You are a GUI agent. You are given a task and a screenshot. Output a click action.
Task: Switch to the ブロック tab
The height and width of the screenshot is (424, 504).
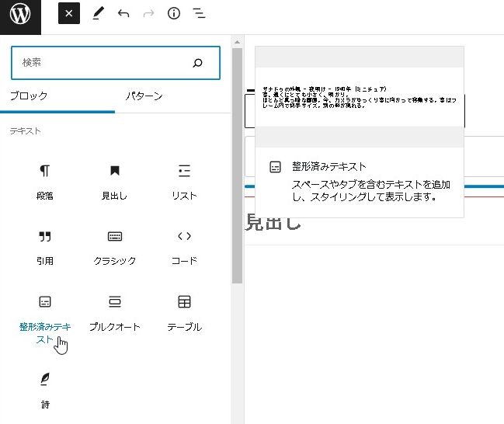coord(29,96)
